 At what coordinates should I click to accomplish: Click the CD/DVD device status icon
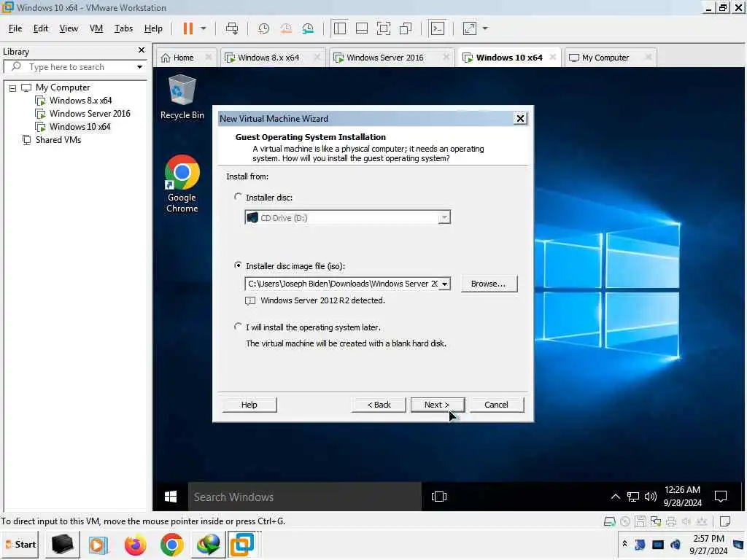point(625,521)
